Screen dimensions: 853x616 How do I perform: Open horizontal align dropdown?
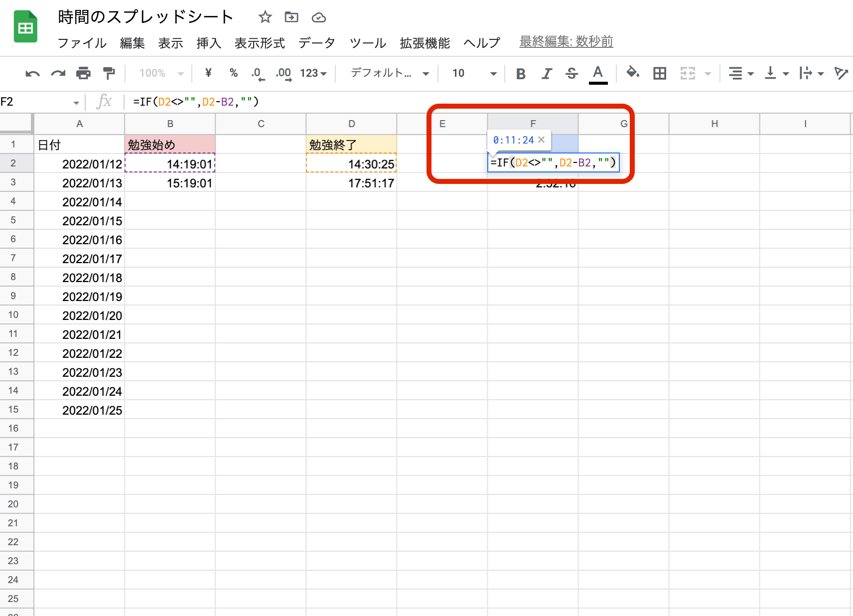click(741, 74)
